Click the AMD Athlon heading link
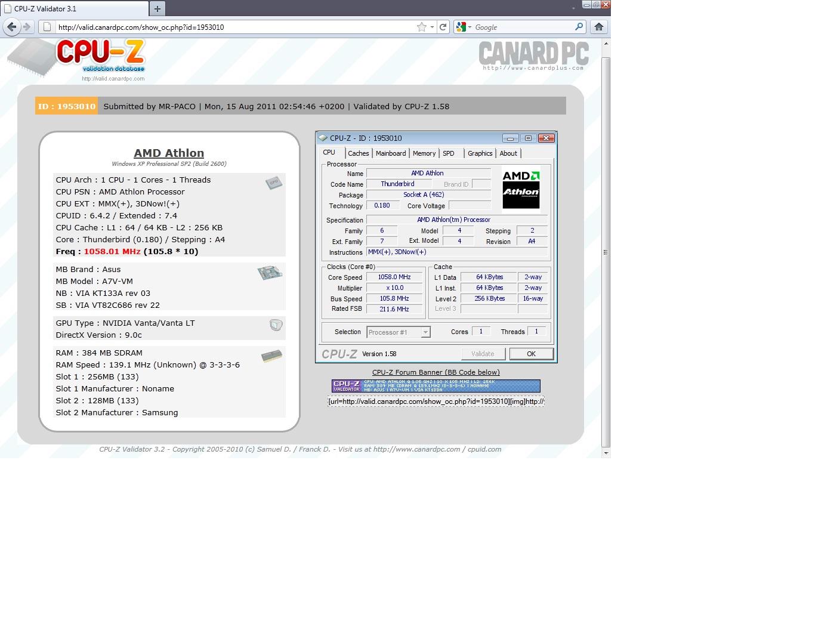 (169, 153)
